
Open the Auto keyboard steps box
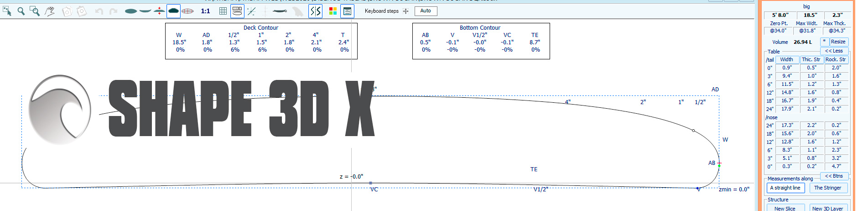[426, 11]
